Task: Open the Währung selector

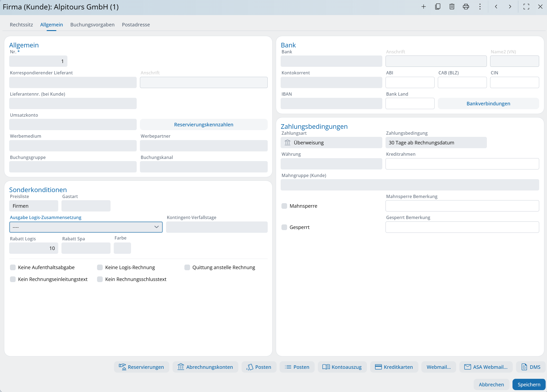Action: coord(331,164)
